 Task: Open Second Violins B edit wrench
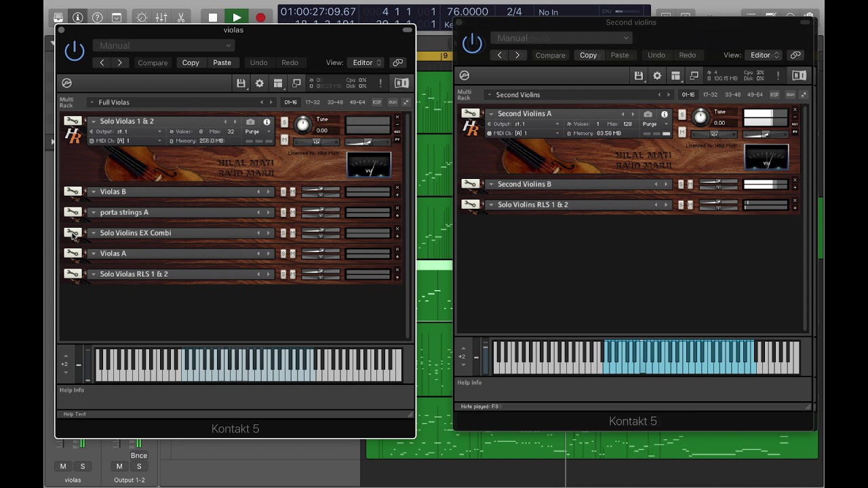coord(470,184)
